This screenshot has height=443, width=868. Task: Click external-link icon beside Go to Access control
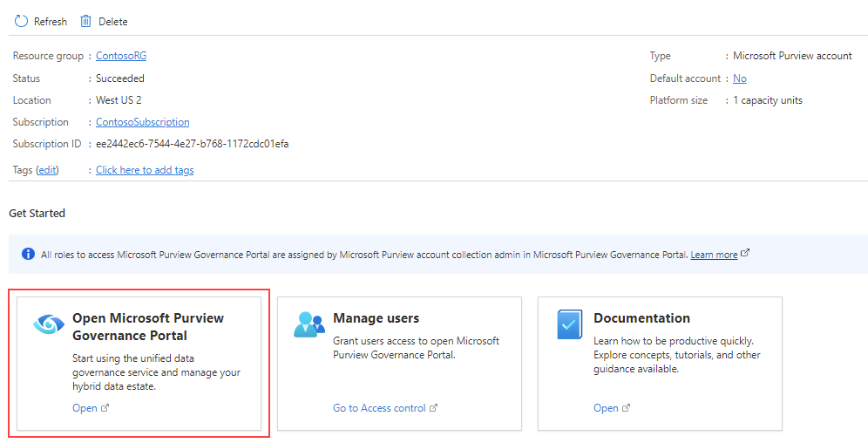433,408
